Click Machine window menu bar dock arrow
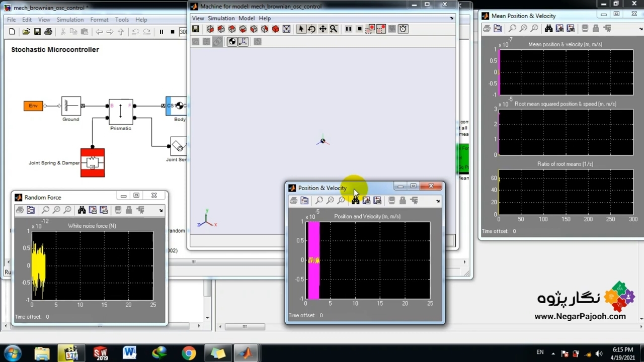644x362 pixels. click(x=451, y=18)
